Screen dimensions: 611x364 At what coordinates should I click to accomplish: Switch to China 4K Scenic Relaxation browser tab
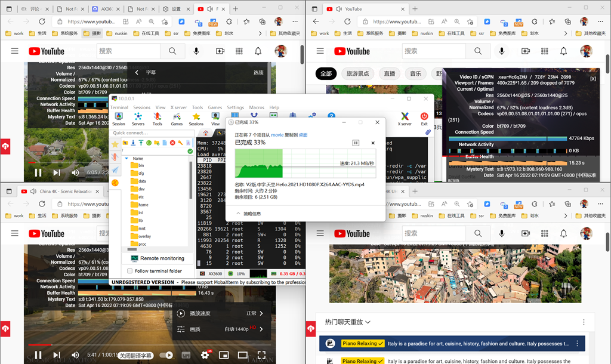coord(60,191)
